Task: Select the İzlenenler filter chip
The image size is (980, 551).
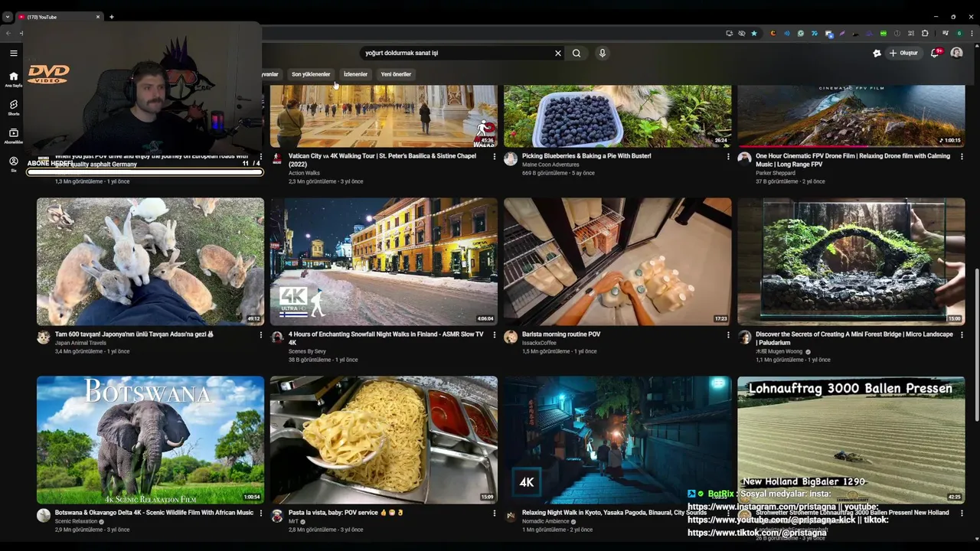Action: point(355,74)
